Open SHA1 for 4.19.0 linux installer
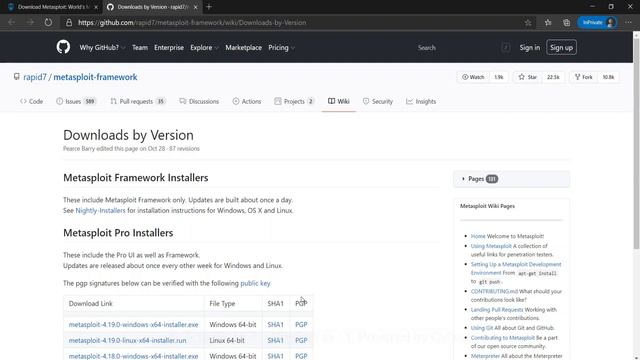This screenshot has height=360, width=640. click(x=275, y=340)
